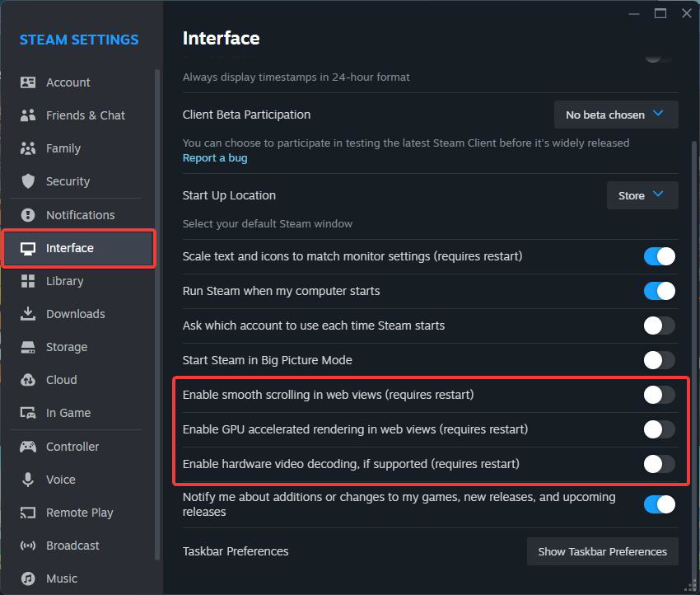Image resolution: width=700 pixels, height=595 pixels.
Task: Click 'Always display timestamps in 24-hour format' text
Action: coord(296,77)
